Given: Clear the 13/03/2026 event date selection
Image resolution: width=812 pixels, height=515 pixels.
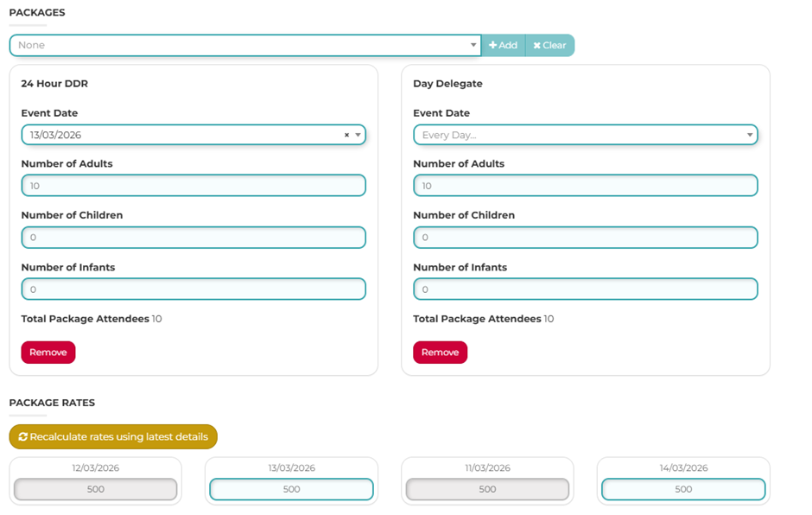Looking at the screenshot, I should [346, 135].
